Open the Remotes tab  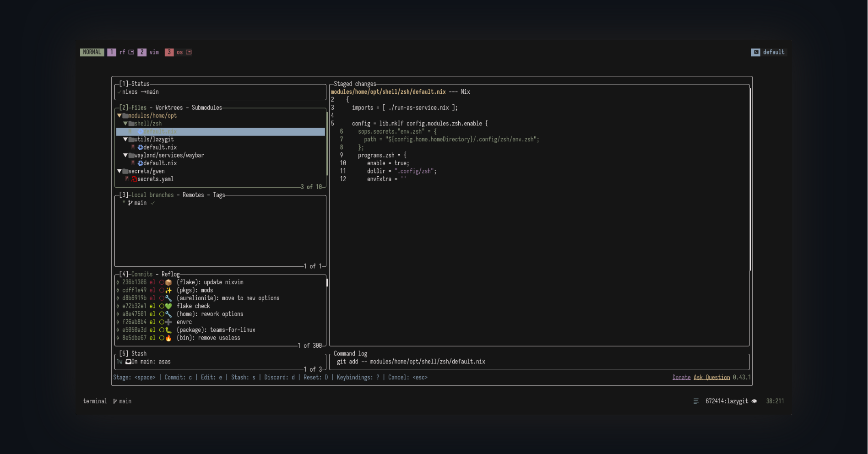pyautogui.click(x=193, y=195)
